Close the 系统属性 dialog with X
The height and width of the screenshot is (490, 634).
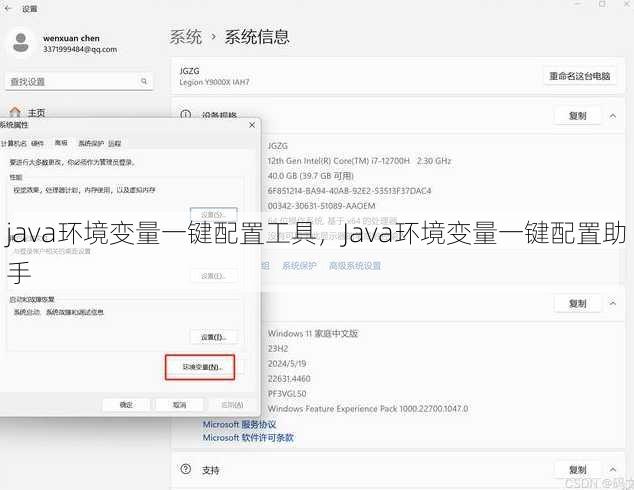(x=252, y=125)
